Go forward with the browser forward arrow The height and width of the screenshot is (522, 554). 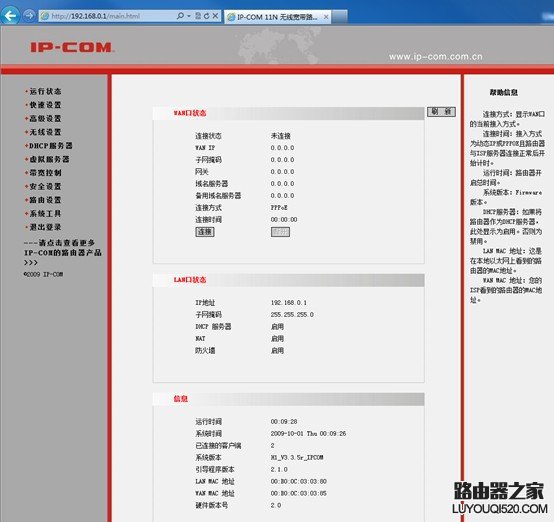pyautogui.click(x=29, y=16)
